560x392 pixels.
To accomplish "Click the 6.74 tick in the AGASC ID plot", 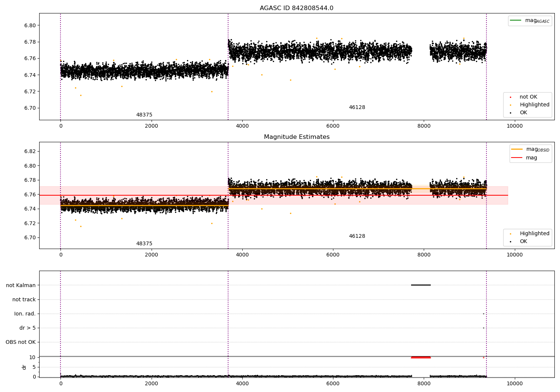I will [30, 75].
